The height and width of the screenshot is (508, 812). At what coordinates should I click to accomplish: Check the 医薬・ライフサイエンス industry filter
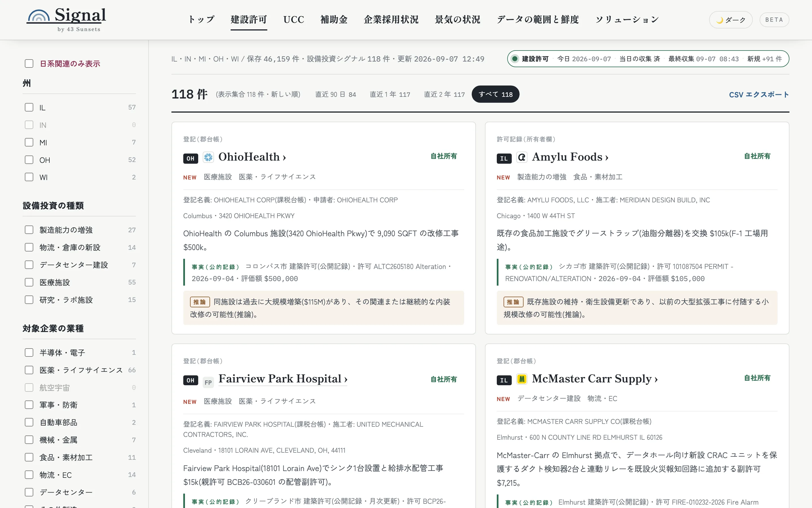tap(29, 370)
